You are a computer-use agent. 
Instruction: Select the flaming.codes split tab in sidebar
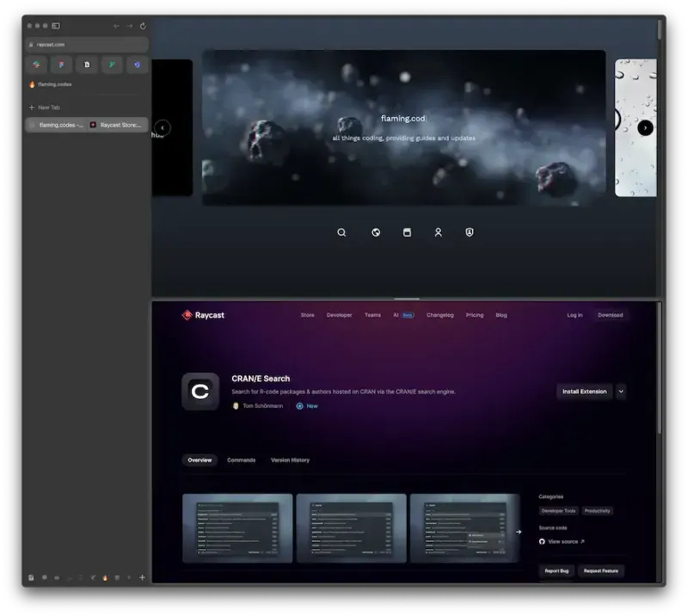pyautogui.click(x=56, y=125)
